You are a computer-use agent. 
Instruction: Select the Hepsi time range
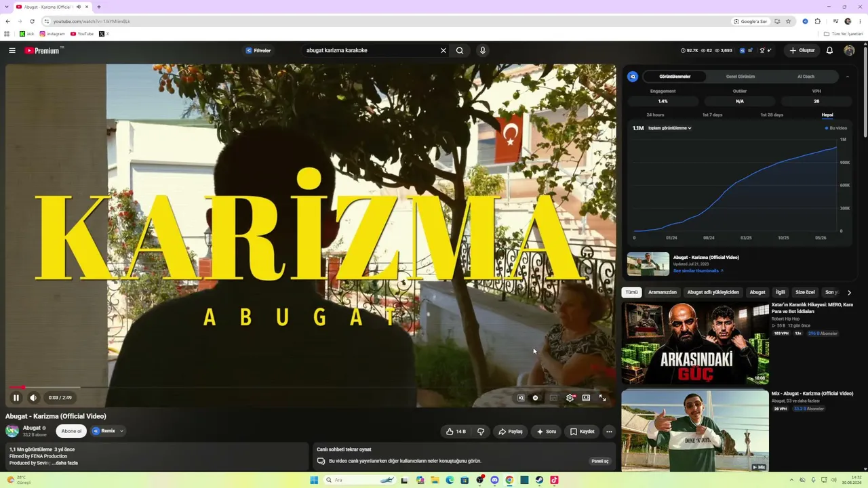[827, 115]
